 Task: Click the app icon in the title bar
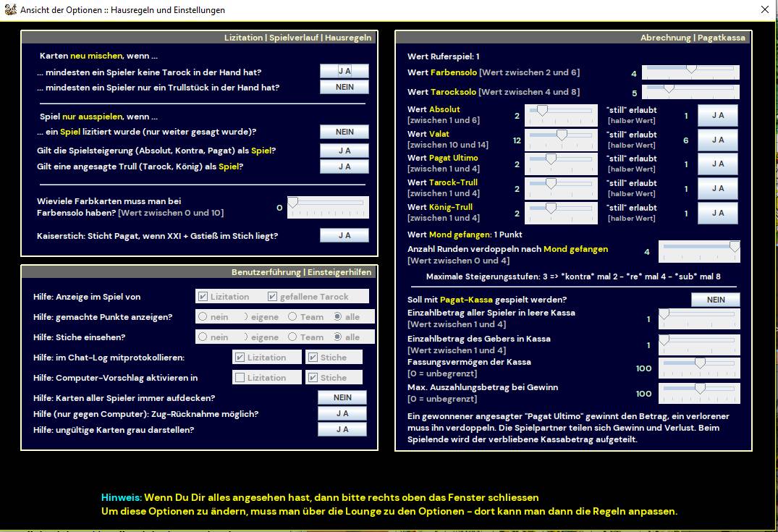[9, 10]
